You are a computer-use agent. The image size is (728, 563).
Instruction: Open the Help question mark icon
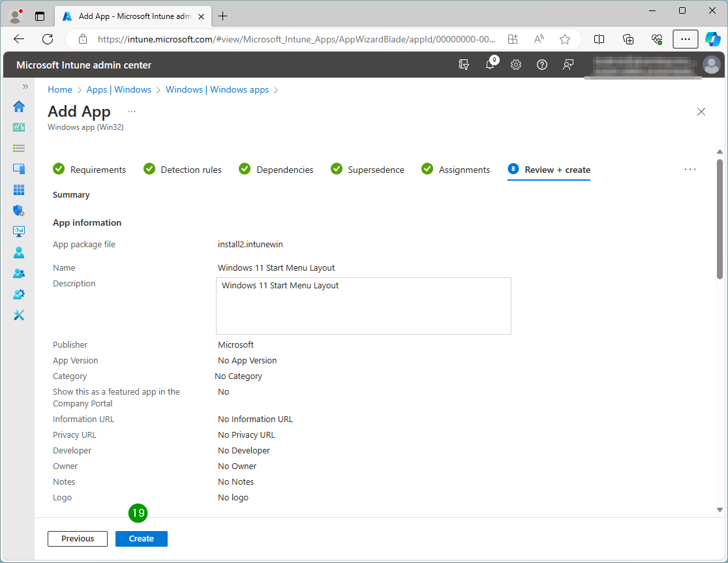click(x=542, y=65)
